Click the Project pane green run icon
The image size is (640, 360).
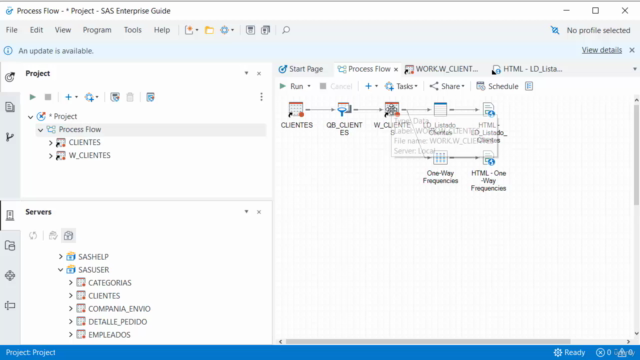coord(33,97)
